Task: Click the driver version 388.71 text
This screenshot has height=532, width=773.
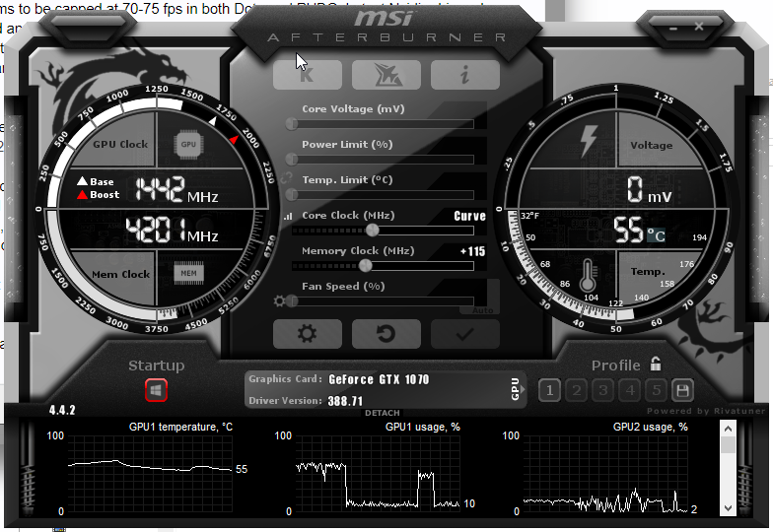Action: pos(345,401)
